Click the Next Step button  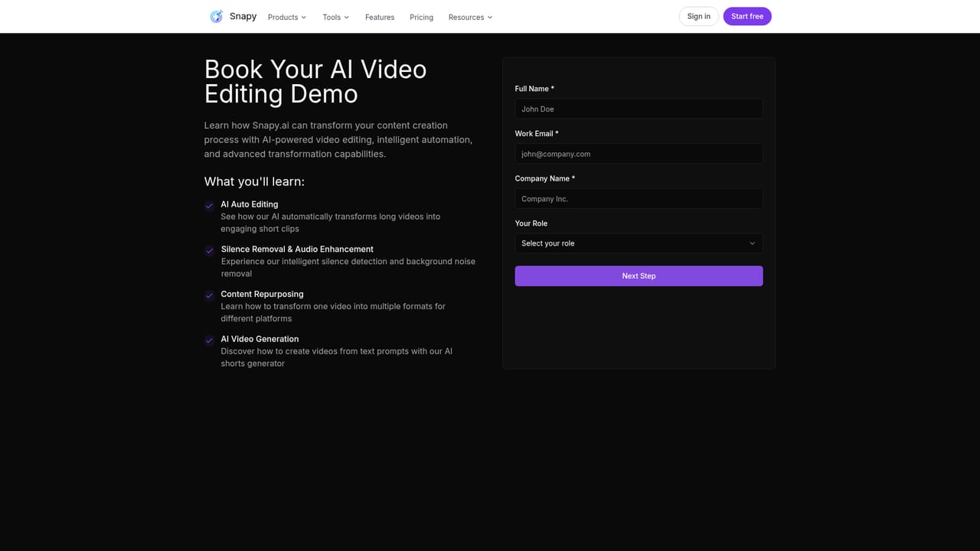[x=639, y=276]
